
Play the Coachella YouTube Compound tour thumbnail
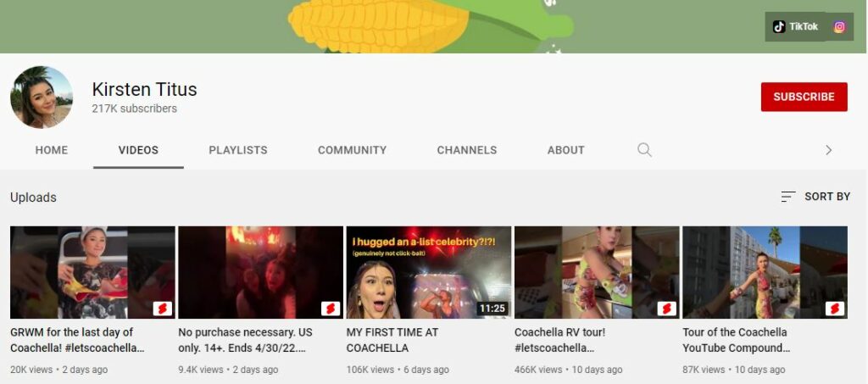pyautogui.click(x=765, y=272)
